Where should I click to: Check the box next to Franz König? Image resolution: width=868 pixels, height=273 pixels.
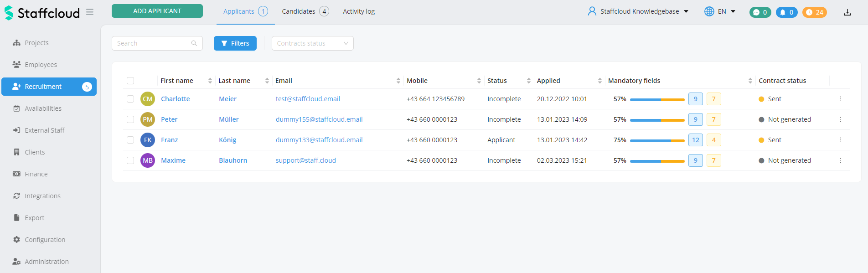(130, 140)
